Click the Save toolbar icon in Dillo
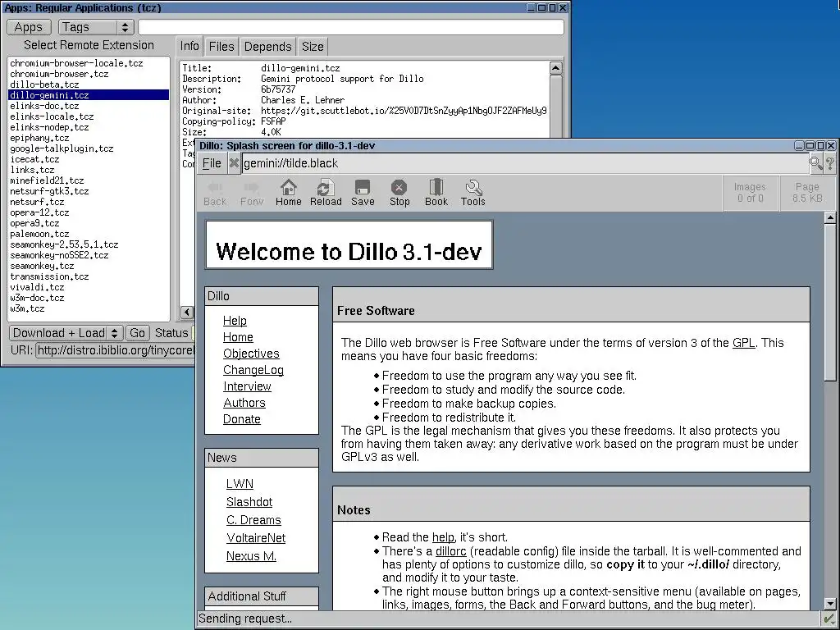 click(x=363, y=192)
